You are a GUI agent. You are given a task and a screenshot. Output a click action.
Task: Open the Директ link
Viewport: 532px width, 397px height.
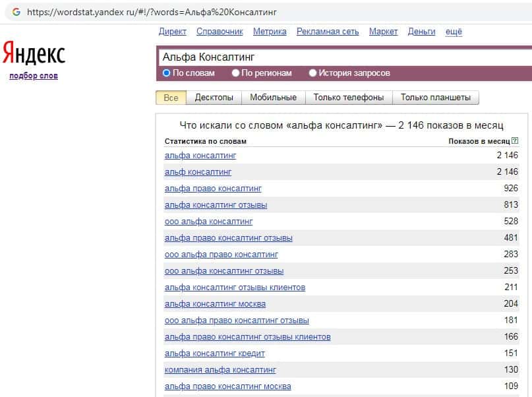click(172, 32)
